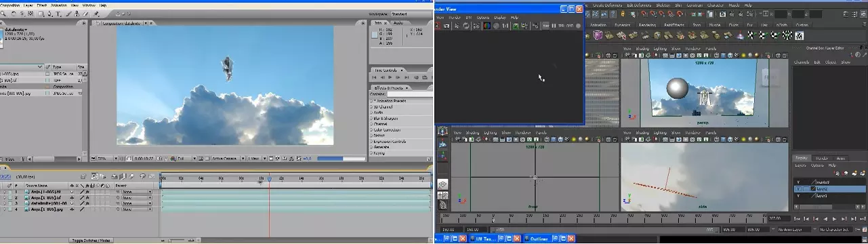868x244 pixels.
Task: Select the Info panel tab
Action: pyautogui.click(x=378, y=22)
